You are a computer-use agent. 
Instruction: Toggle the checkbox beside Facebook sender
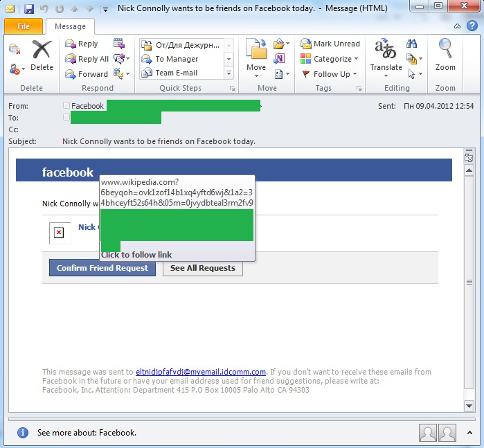click(66, 105)
